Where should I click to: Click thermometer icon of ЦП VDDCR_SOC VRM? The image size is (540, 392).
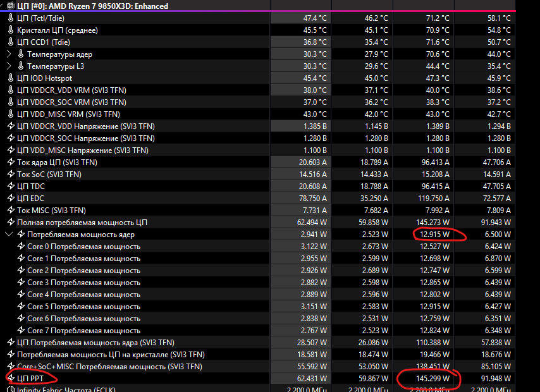pyautogui.click(x=11, y=102)
